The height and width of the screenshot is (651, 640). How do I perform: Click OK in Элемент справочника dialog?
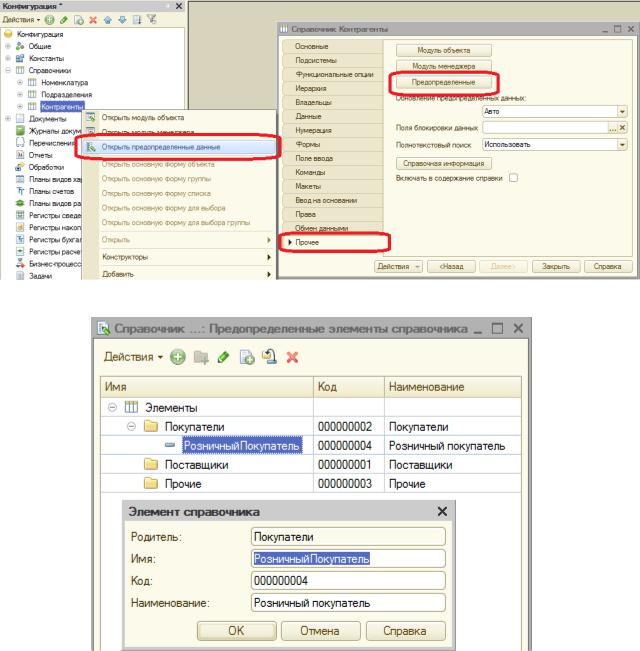[236, 631]
